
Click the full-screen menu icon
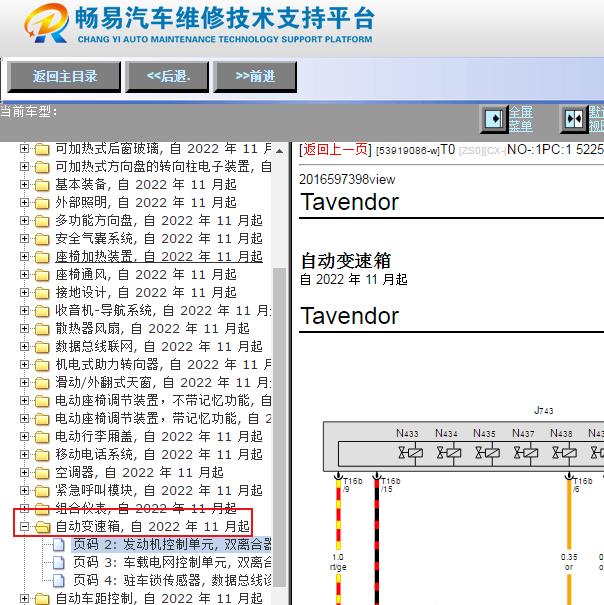(x=494, y=119)
